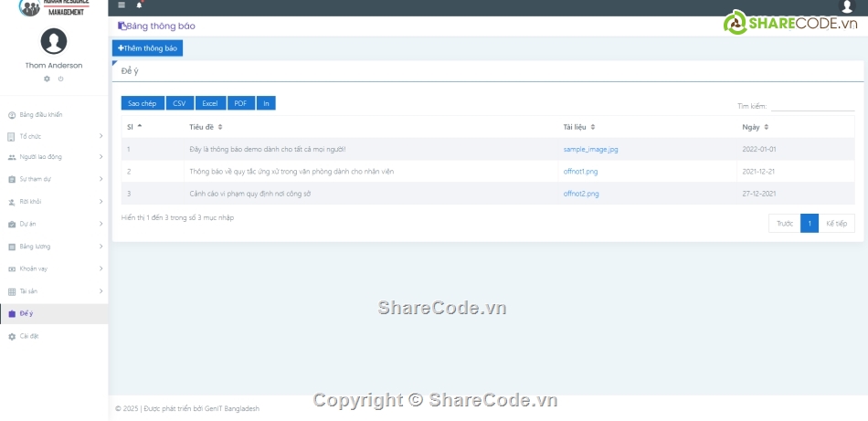
Task: Expand the Người lao động chevron
Action: coord(101,156)
